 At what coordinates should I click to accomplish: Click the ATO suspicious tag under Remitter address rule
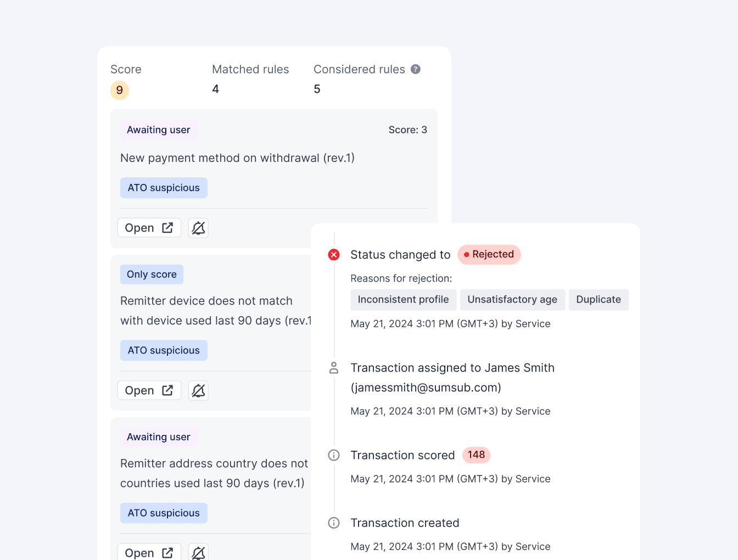click(x=164, y=513)
